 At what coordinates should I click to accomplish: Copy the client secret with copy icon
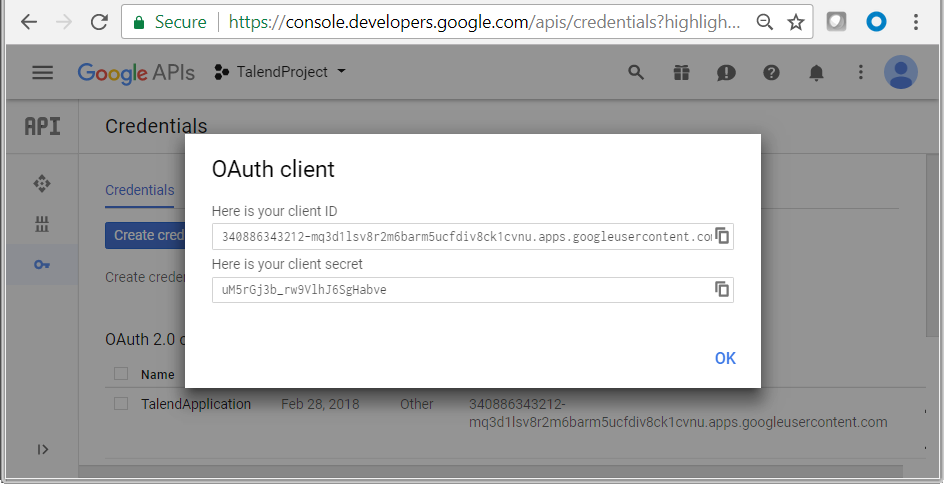[722, 289]
